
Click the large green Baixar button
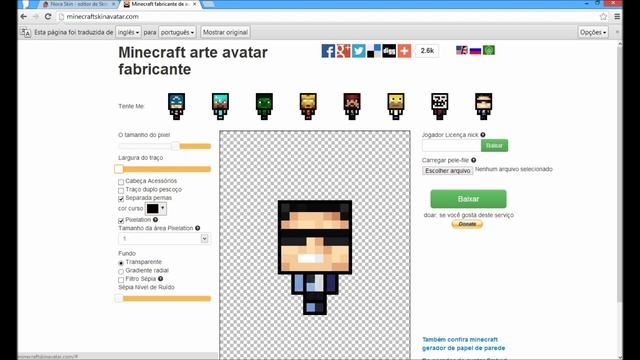[468, 199]
